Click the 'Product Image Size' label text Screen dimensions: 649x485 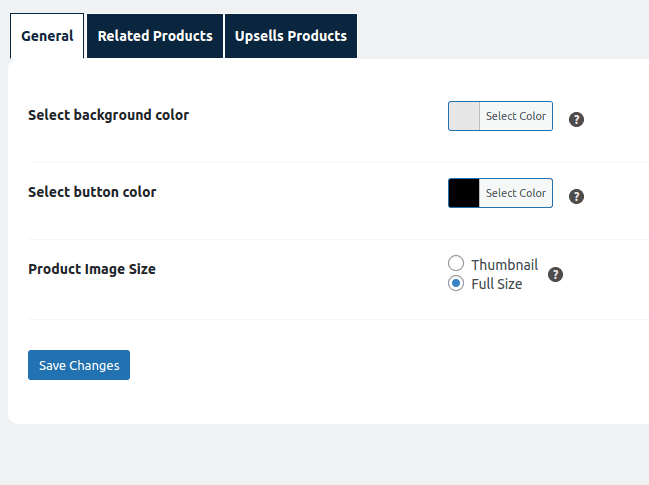coord(92,269)
